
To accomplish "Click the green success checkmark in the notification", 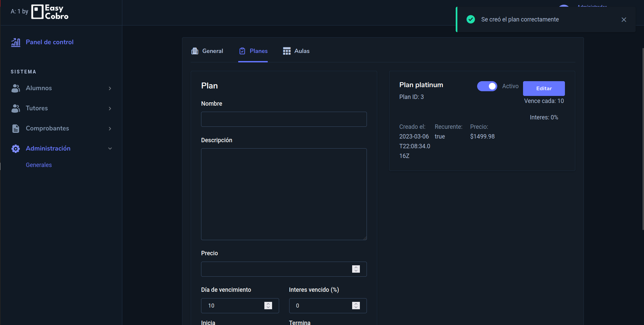I will coord(470,19).
